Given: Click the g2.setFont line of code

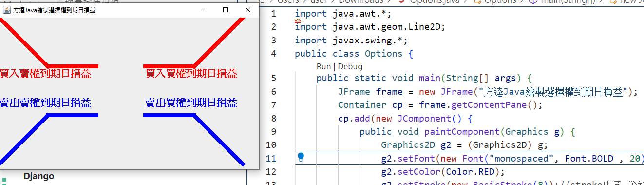Looking at the screenshot, I should 512,159.
